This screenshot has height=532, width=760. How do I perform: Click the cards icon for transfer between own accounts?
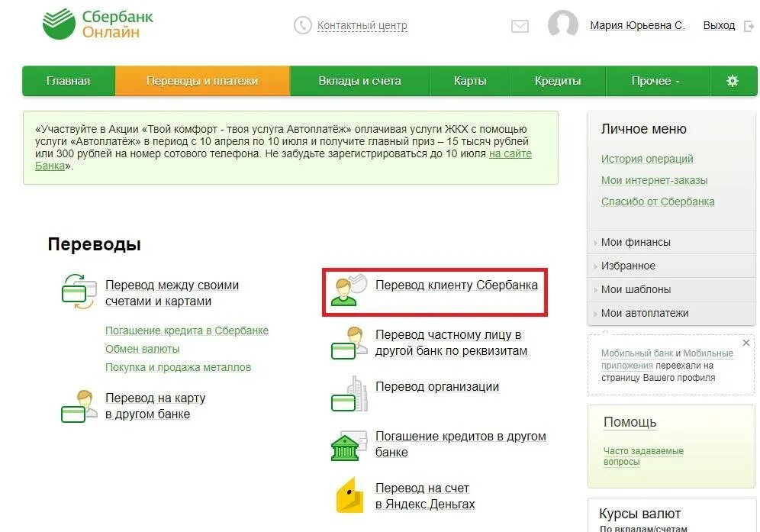pos(79,292)
